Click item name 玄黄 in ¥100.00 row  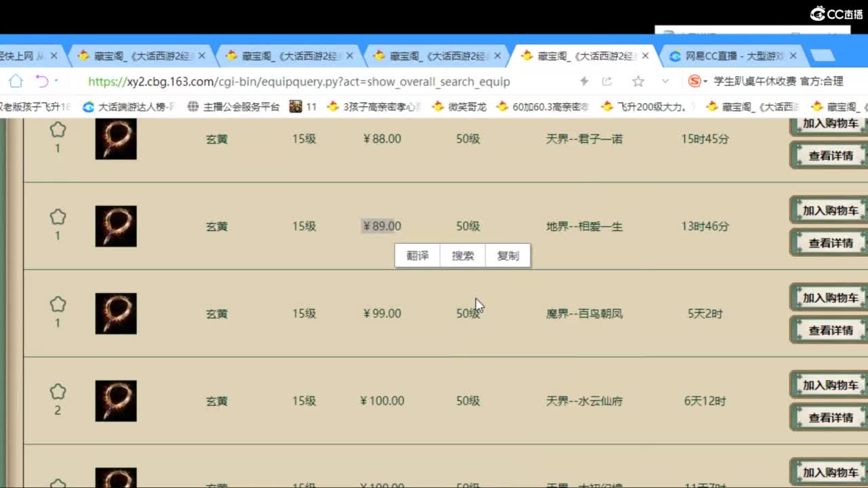click(x=217, y=401)
